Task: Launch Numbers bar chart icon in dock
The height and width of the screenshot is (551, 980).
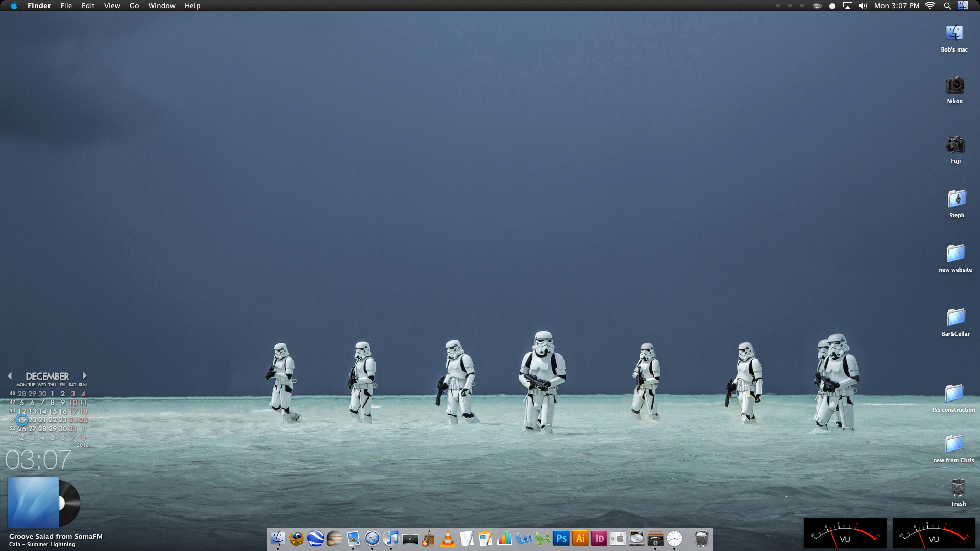Action: click(504, 538)
